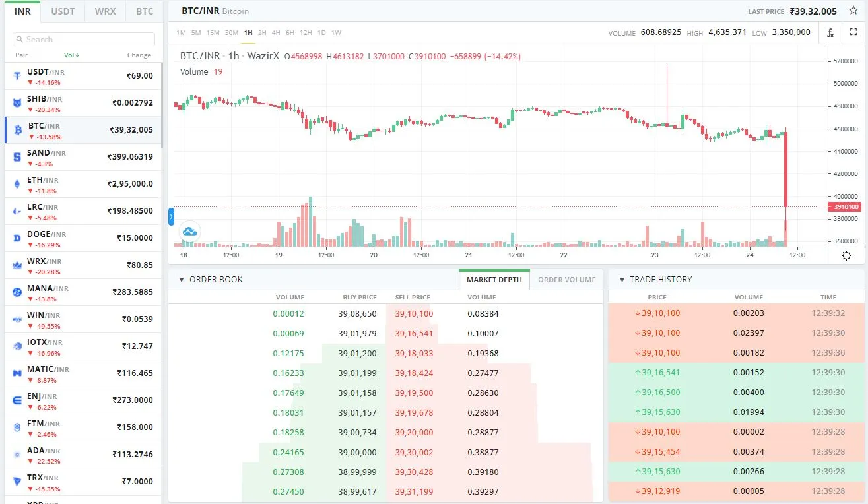Open the chart settings gear
Viewport: 868px width, 504px height.
[x=846, y=255]
